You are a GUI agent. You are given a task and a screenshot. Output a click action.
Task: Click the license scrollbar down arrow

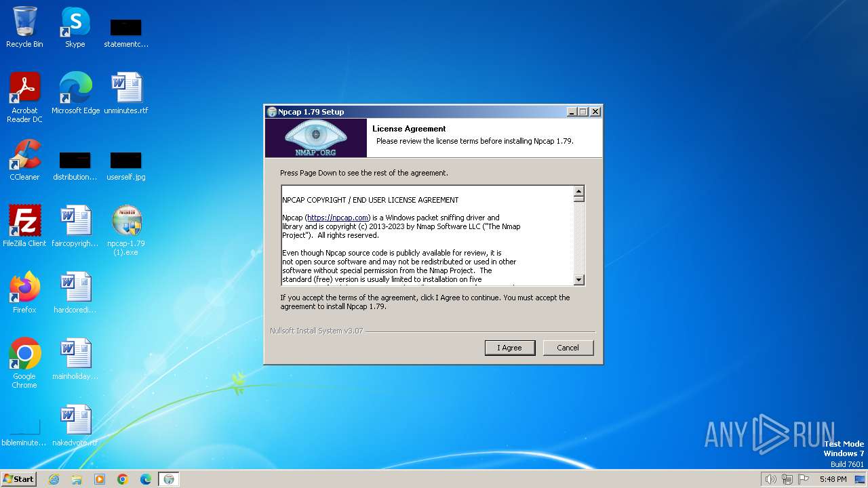578,279
